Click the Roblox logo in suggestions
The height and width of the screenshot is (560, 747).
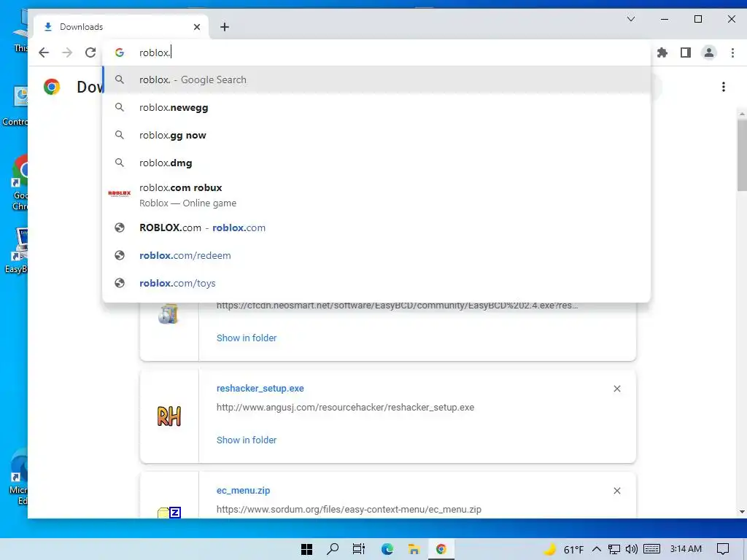[x=120, y=193]
